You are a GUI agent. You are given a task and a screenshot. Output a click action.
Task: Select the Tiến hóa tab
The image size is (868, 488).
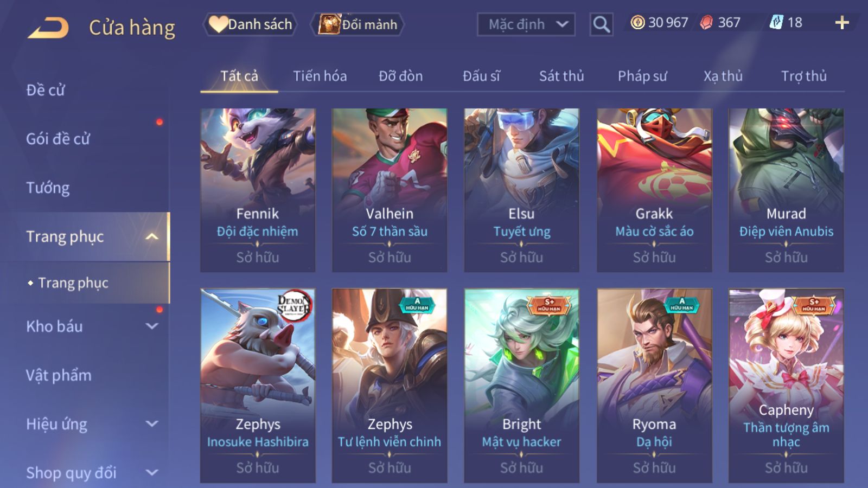click(x=320, y=76)
